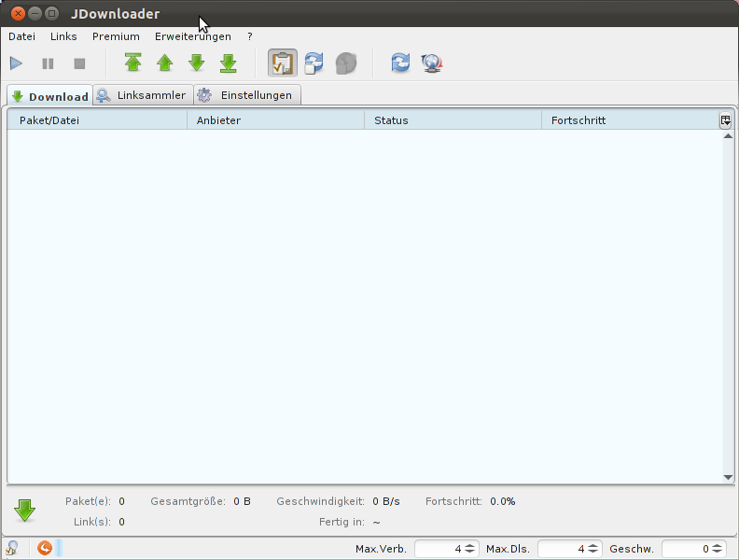
Task: Move selection to bottom with green arrow
Action: (x=228, y=63)
